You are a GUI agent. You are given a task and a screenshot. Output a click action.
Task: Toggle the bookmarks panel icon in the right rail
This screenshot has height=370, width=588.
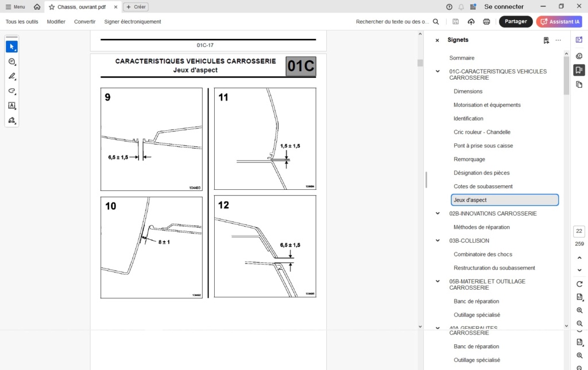(x=579, y=70)
